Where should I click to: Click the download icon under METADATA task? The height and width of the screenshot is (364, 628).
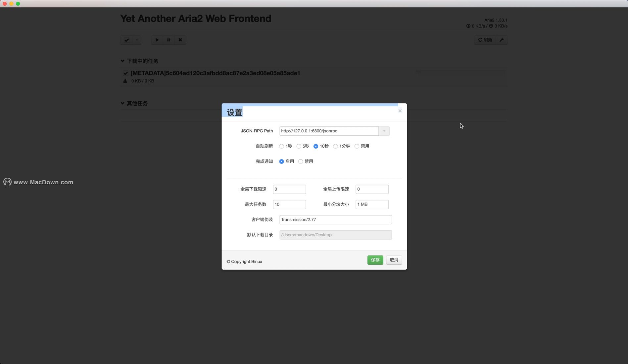[125, 81]
